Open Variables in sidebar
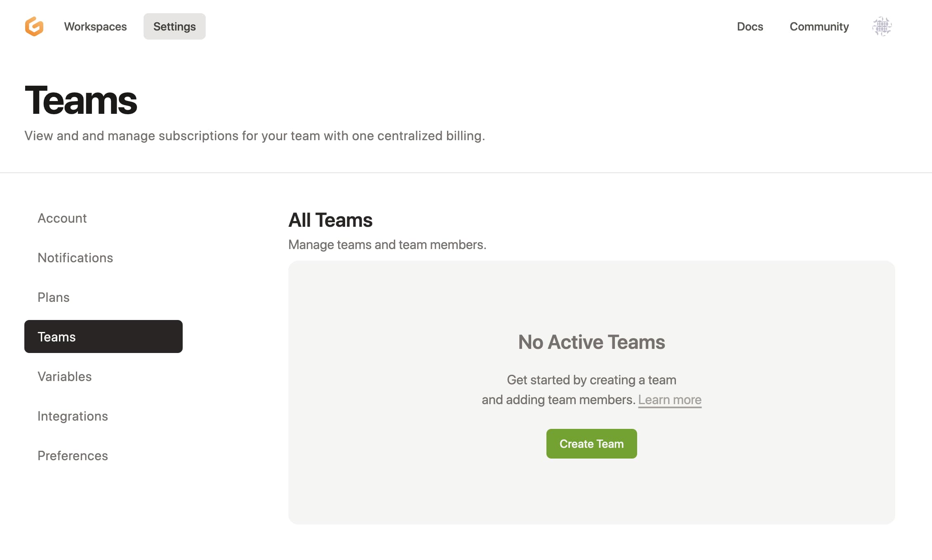Viewport: 932px width, 560px height. click(103, 376)
